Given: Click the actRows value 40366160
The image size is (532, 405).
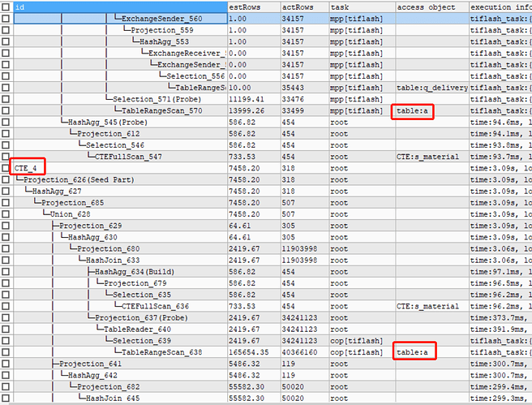Looking at the screenshot, I should pyautogui.click(x=299, y=352).
